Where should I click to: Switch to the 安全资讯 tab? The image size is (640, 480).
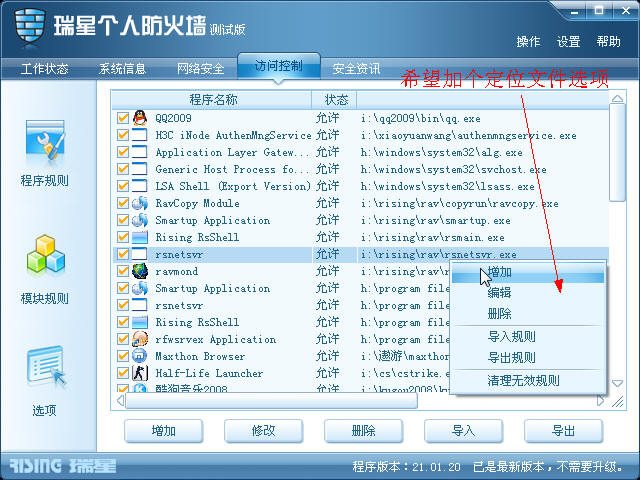[356, 69]
